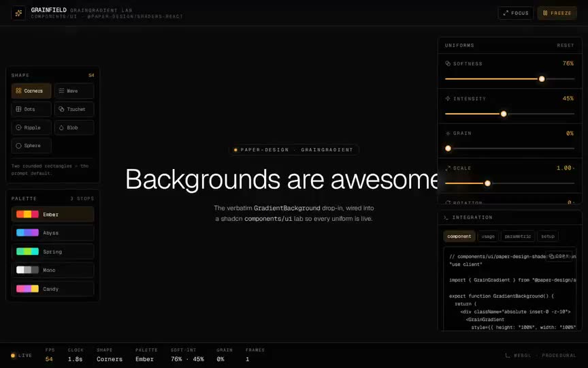Click the LIVE status indicator dot
Image resolution: width=588 pixels, height=368 pixels.
(x=13, y=355)
